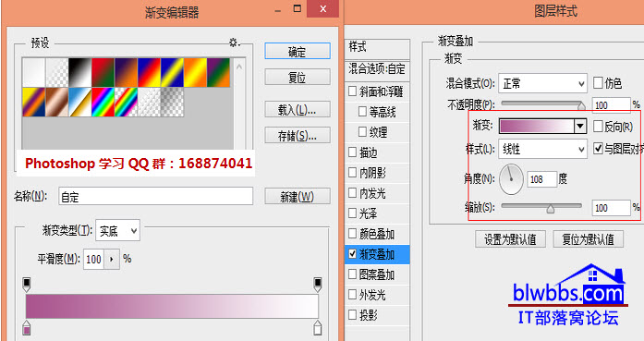Screen dimensions: 644x341
Task: Choose the full spectrum rainbow preset
Action: click(103, 102)
